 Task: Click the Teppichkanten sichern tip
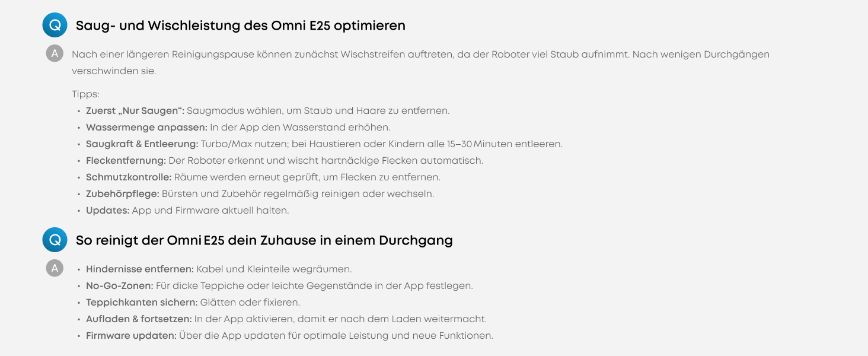coord(142,303)
